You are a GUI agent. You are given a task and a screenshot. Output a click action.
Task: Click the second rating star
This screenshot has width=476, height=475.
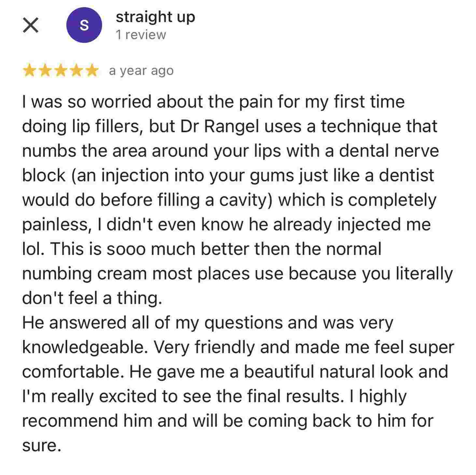pyautogui.click(x=45, y=71)
